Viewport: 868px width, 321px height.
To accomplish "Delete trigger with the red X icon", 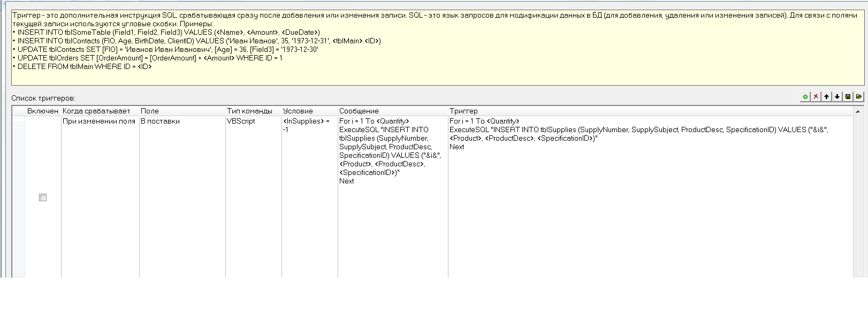I will tap(816, 97).
